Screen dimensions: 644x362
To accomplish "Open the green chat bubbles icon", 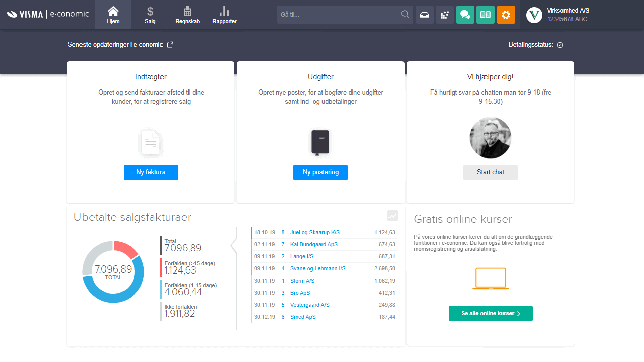I will pos(465,15).
